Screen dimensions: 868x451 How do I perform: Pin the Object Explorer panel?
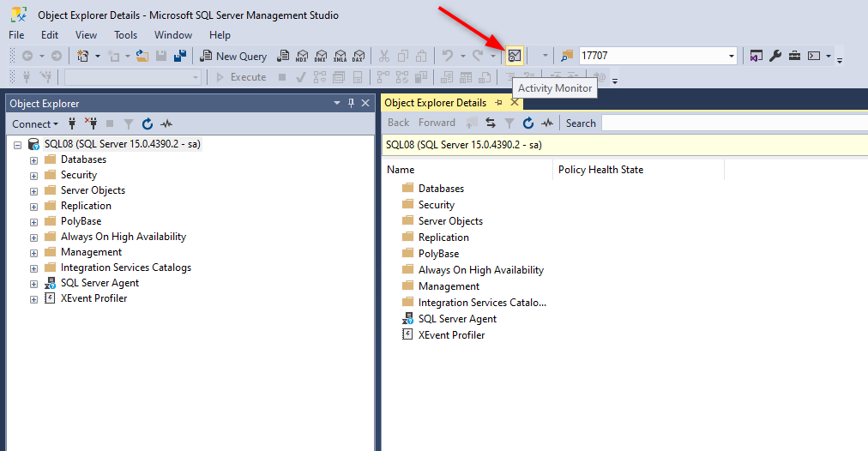tap(351, 103)
